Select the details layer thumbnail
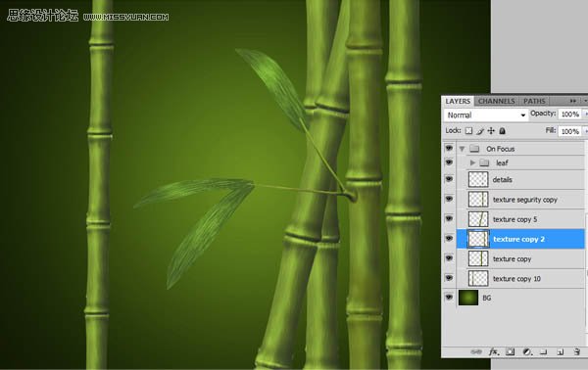This screenshot has height=370, width=588. tap(478, 179)
